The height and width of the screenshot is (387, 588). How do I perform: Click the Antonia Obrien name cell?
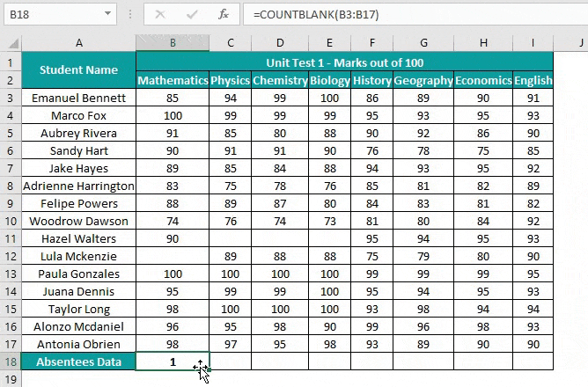click(x=78, y=344)
